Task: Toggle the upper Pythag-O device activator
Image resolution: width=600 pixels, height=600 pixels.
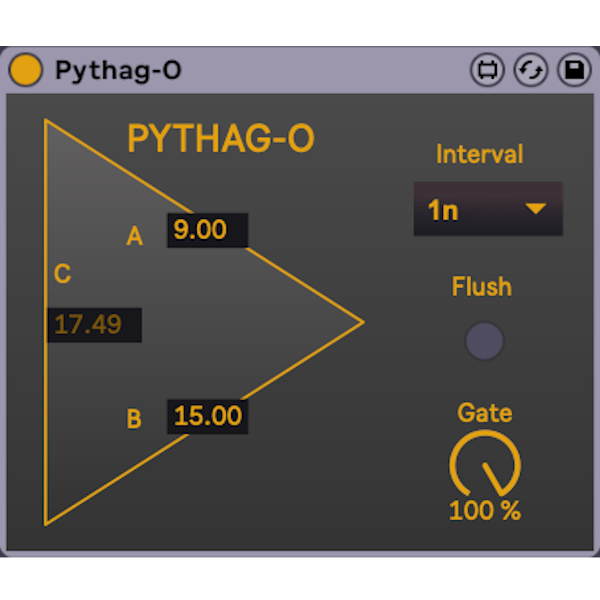Action: pos(25,23)
